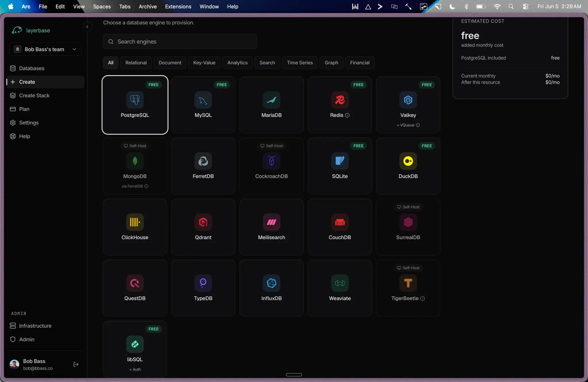Open the Extensions menu in the menu bar
This screenshot has height=382, width=588.
coord(178,6)
